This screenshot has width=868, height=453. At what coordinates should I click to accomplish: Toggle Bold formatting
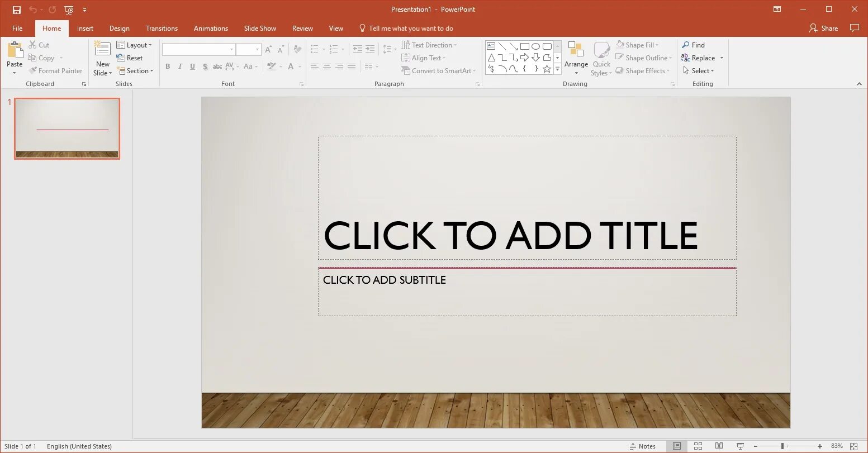[168, 66]
